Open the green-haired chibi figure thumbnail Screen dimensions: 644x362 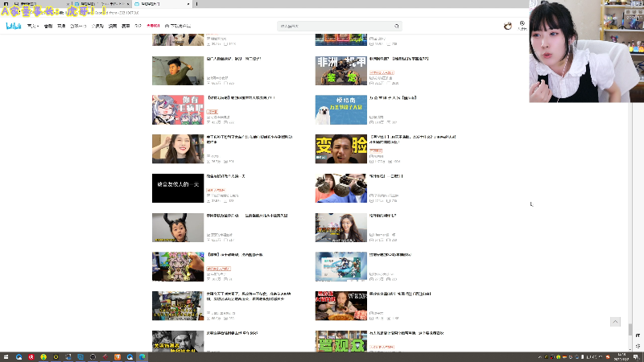[x=178, y=266]
